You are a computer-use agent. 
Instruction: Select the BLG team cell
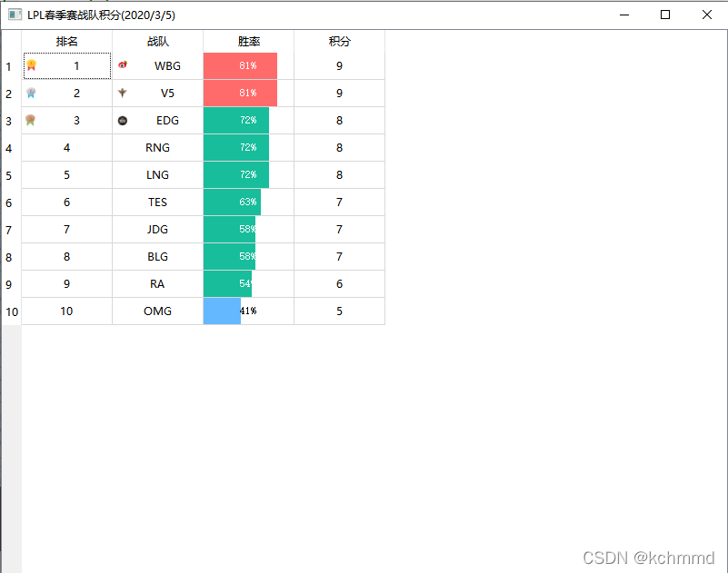click(158, 257)
